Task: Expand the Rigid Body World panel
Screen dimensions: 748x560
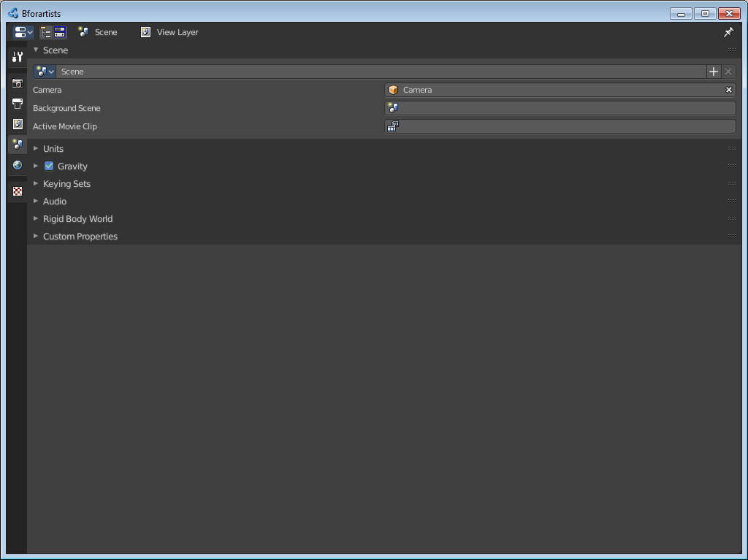Action: coord(36,218)
